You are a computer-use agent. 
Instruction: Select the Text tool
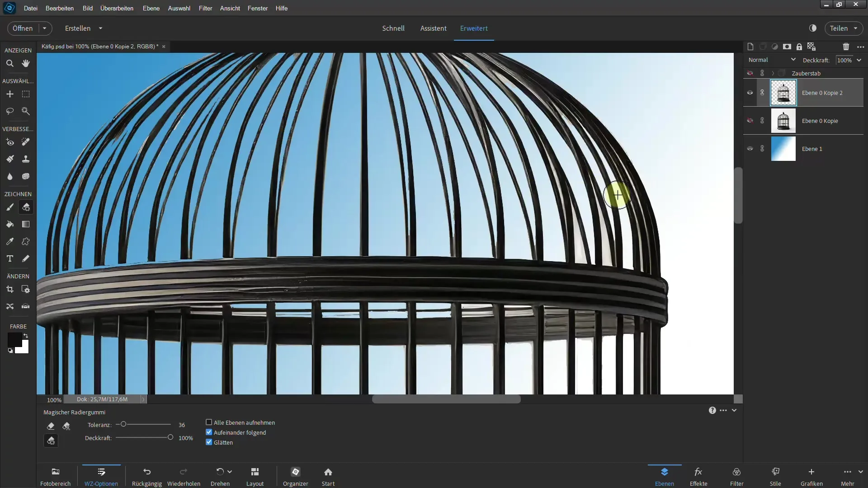point(9,258)
